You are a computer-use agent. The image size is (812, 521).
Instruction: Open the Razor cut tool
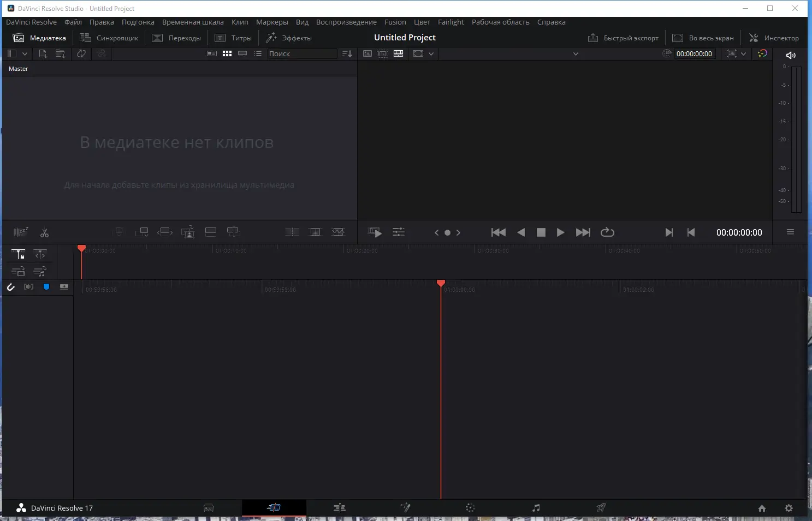(x=45, y=232)
